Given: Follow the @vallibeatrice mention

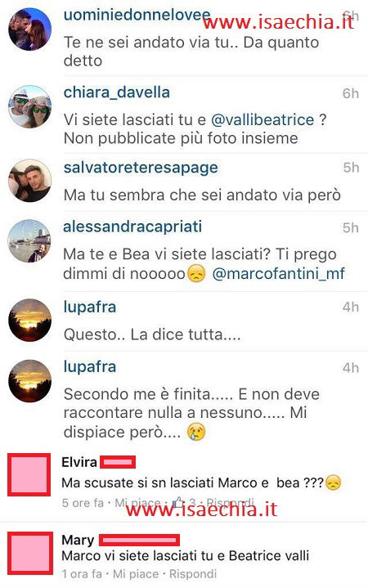Looking at the screenshot, I should 263,120.
